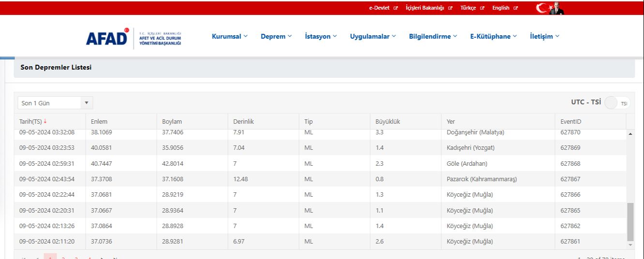Click the external link icon beside e-Devlet
The image size is (644, 259).
[396, 8]
